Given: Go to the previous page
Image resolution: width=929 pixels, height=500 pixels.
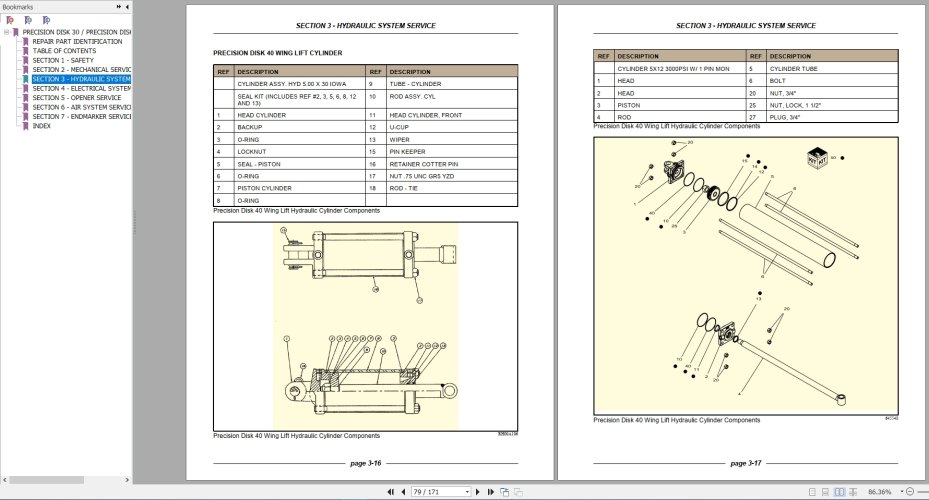Looking at the screenshot, I should pos(403,492).
